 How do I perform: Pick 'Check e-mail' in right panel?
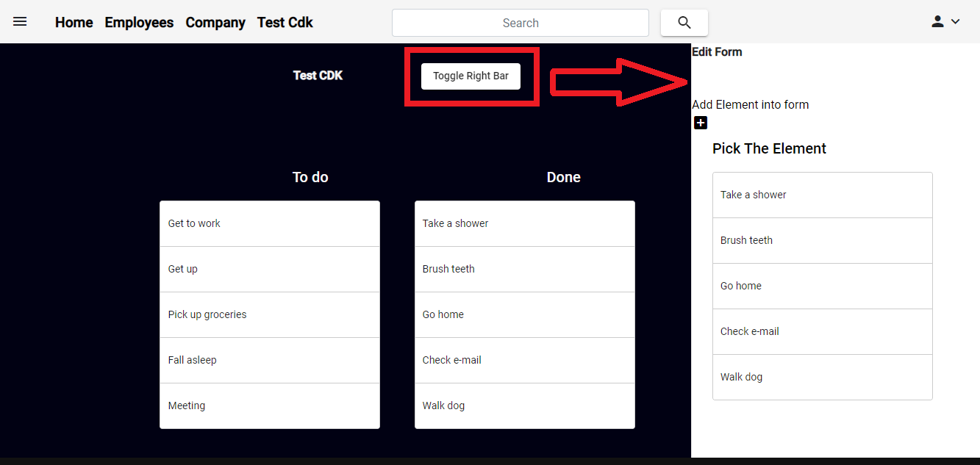[x=823, y=331]
